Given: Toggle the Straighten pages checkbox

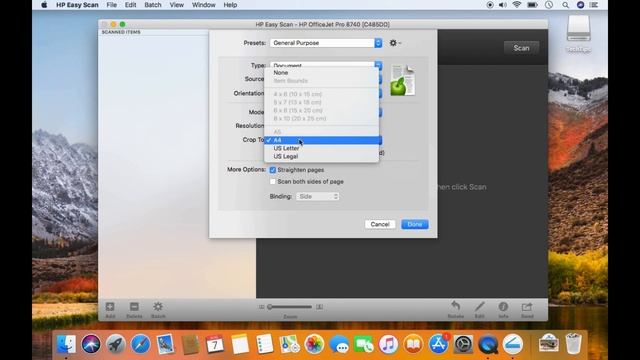Looking at the screenshot, I should point(273,170).
